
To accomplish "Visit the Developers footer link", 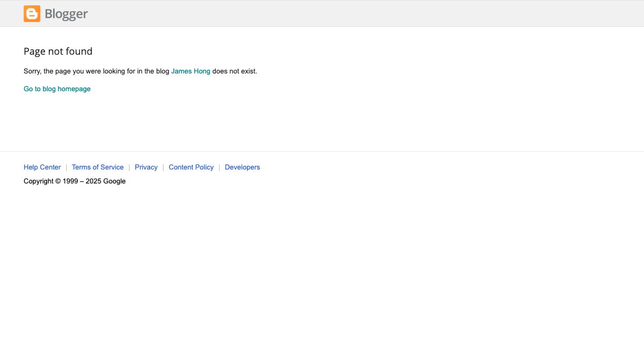I will pos(242,167).
